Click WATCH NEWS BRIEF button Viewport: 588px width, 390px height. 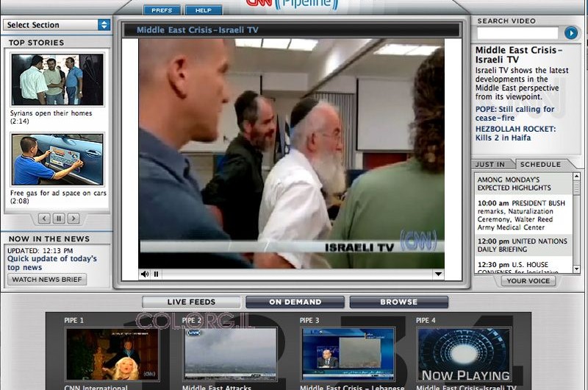47,280
